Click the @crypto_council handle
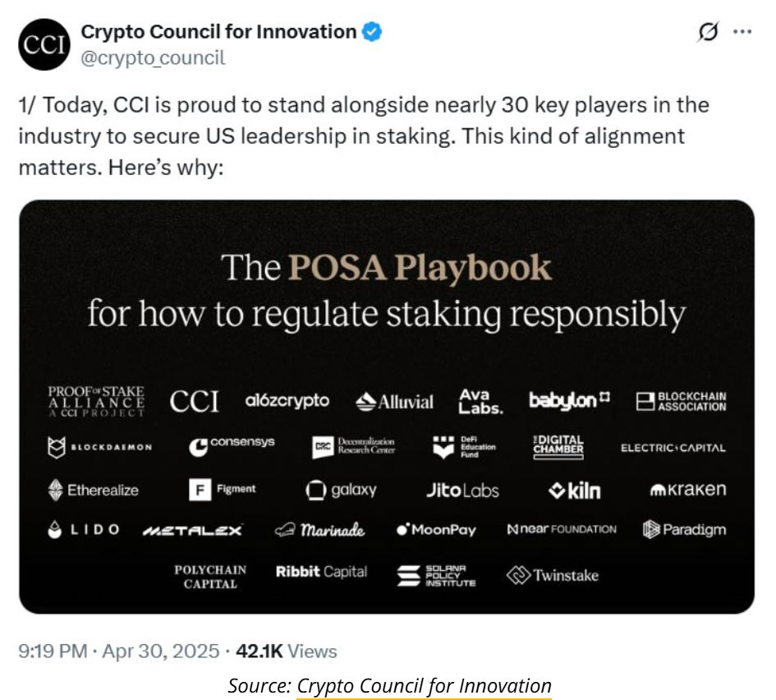This screenshot has height=700, width=776. (x=153, y=58)
